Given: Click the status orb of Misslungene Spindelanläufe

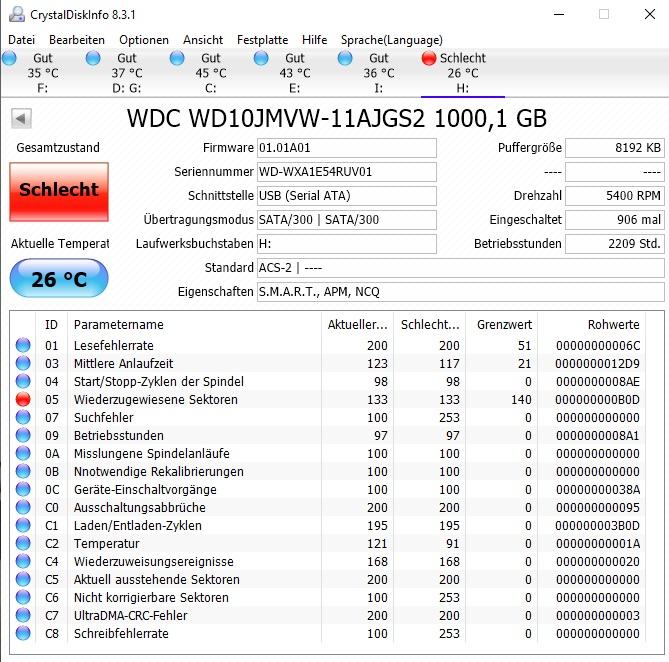Looking at the screenshot, I should (x=23, y=453).
